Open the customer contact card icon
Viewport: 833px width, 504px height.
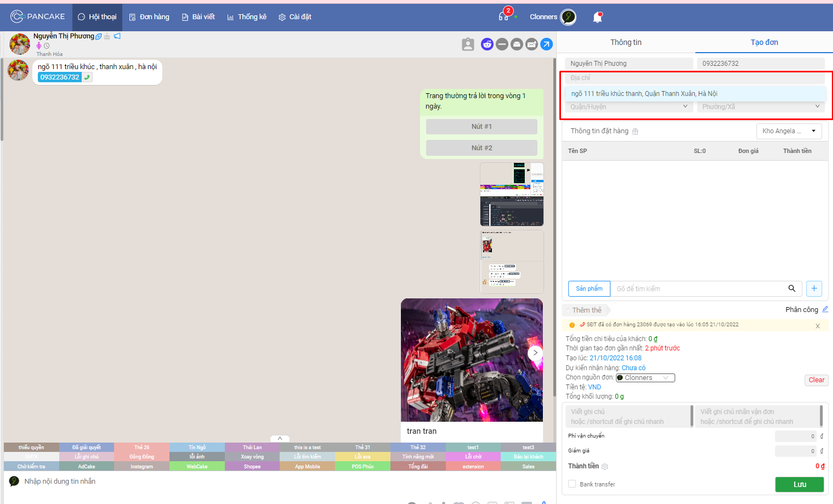click(468, 44)
